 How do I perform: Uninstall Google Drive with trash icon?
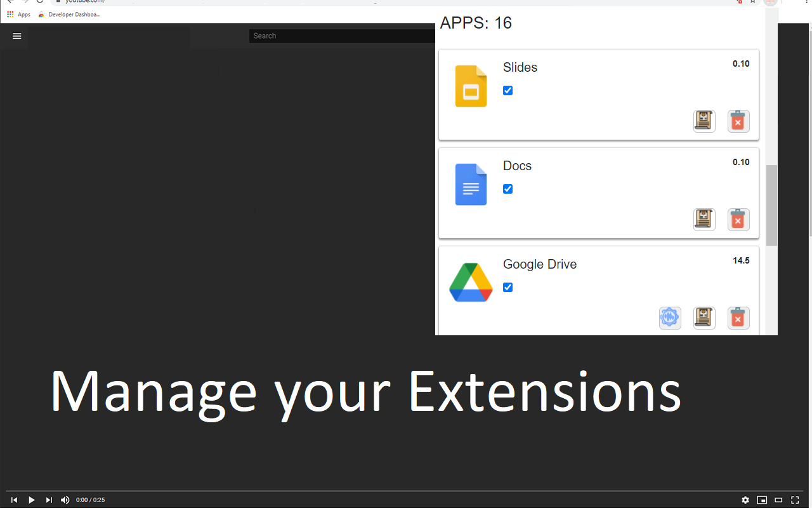[738, 317]
